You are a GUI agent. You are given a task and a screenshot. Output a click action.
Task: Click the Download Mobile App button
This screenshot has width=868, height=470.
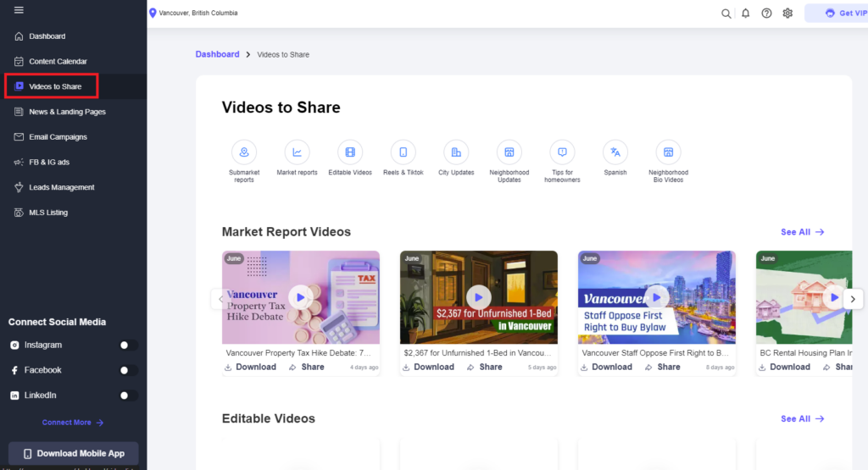(x=73, y=453)
